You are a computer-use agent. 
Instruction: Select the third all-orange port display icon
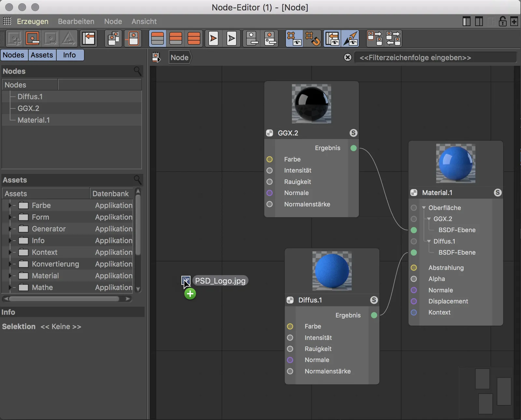(x=194, y=38)
